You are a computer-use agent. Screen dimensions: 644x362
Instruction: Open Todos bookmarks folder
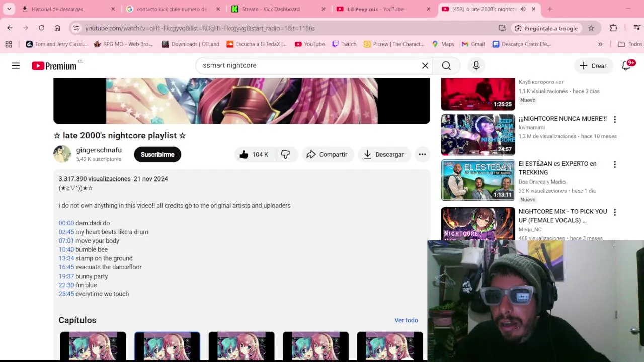coord(630,44)
